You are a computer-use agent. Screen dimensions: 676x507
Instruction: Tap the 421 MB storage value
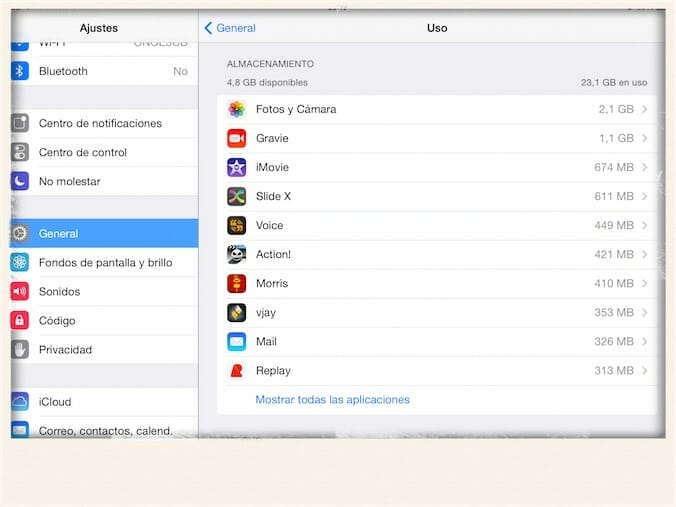click(614, 254)
